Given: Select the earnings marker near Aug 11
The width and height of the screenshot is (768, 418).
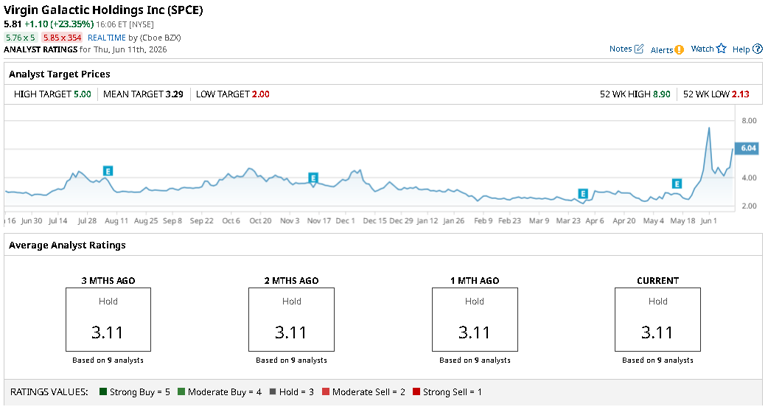Looking at the screenshot, I should [108, 171].
